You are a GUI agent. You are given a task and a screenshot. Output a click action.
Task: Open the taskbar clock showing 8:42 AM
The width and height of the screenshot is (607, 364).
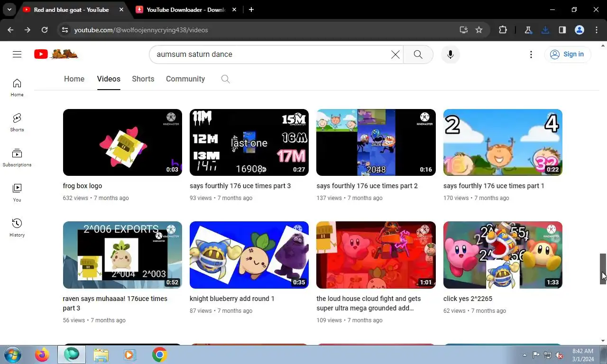(582, 355)
